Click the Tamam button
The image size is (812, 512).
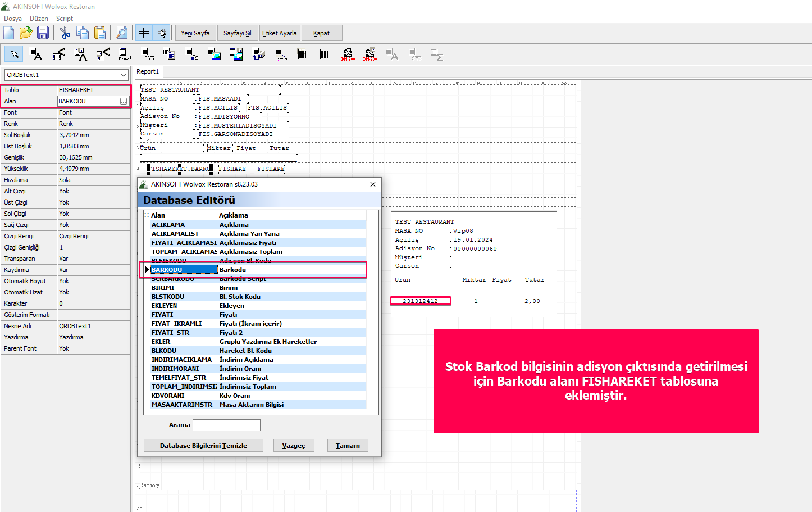point(348,446)
